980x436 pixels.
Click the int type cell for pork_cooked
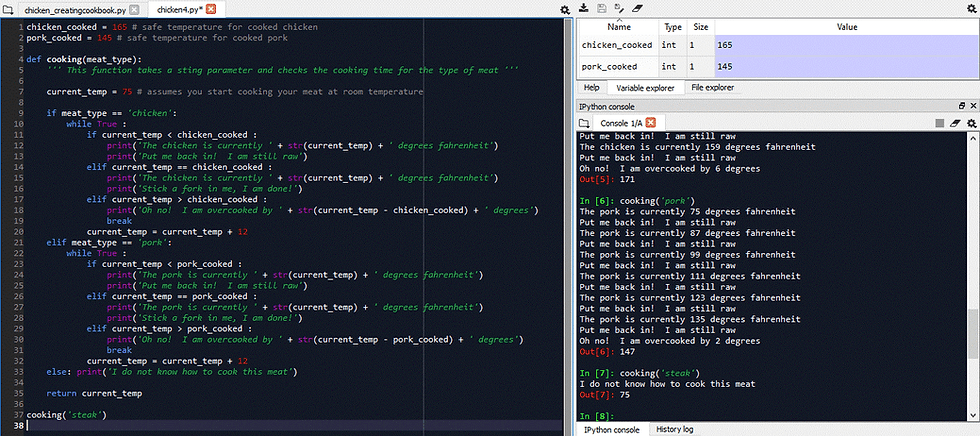pos(673,66)
